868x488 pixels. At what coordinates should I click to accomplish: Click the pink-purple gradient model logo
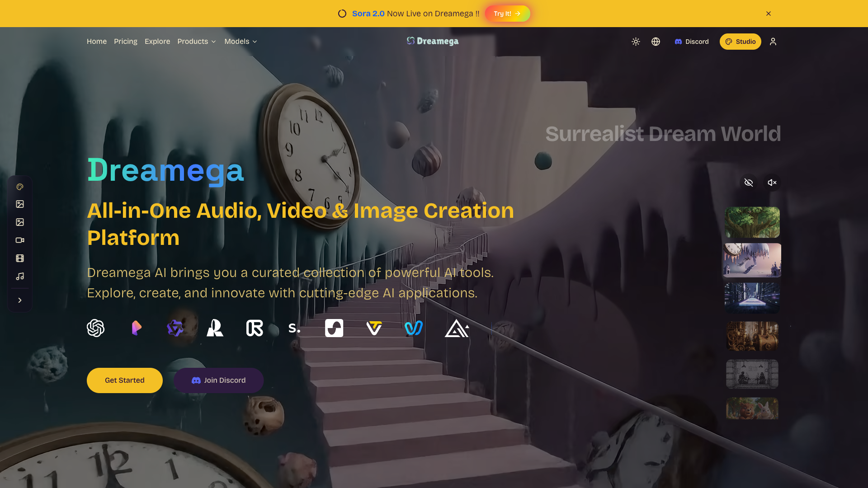[x=137, y=328]
